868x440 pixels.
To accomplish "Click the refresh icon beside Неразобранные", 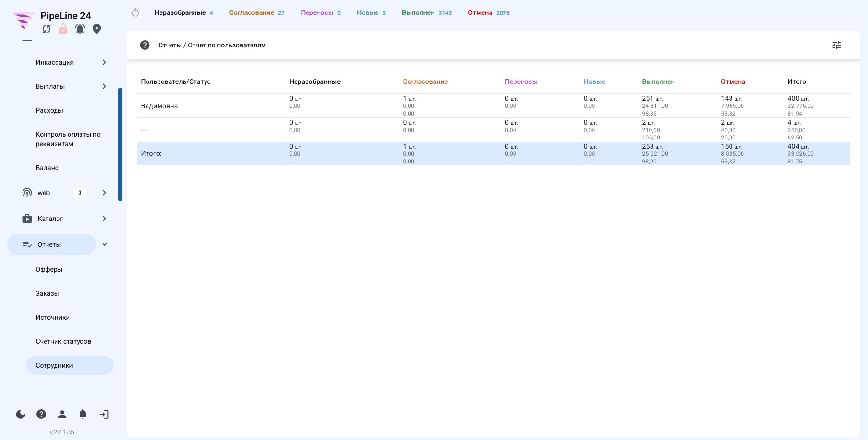I will pyautogui.click(x=135, y=13).
